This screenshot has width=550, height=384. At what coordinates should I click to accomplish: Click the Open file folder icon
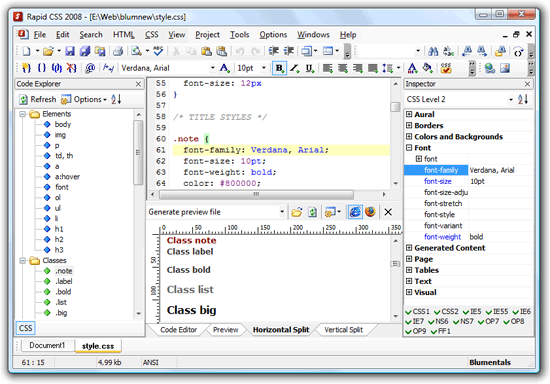pyautogui.click(x=48, y=51)
